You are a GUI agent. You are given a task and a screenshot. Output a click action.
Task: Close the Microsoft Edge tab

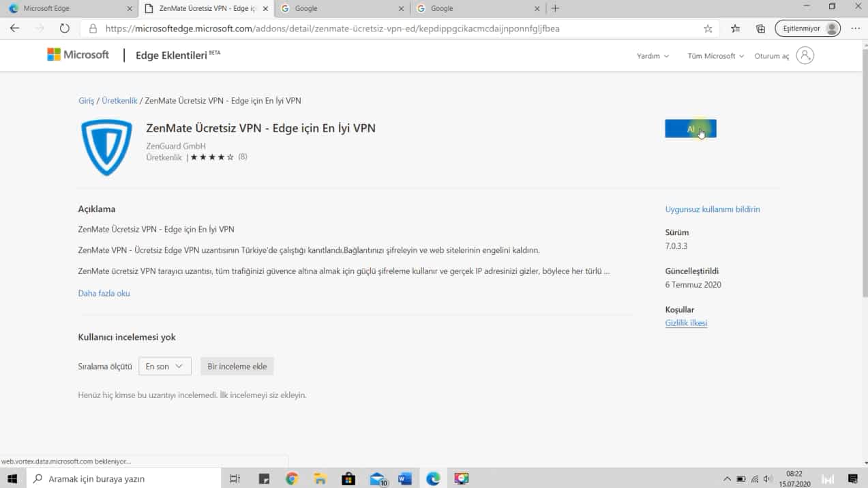click(130, 9)
